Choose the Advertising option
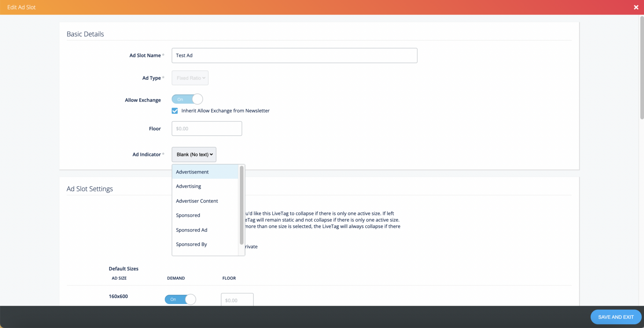Screen dimensions: 644x328 [x=189, y=186]
